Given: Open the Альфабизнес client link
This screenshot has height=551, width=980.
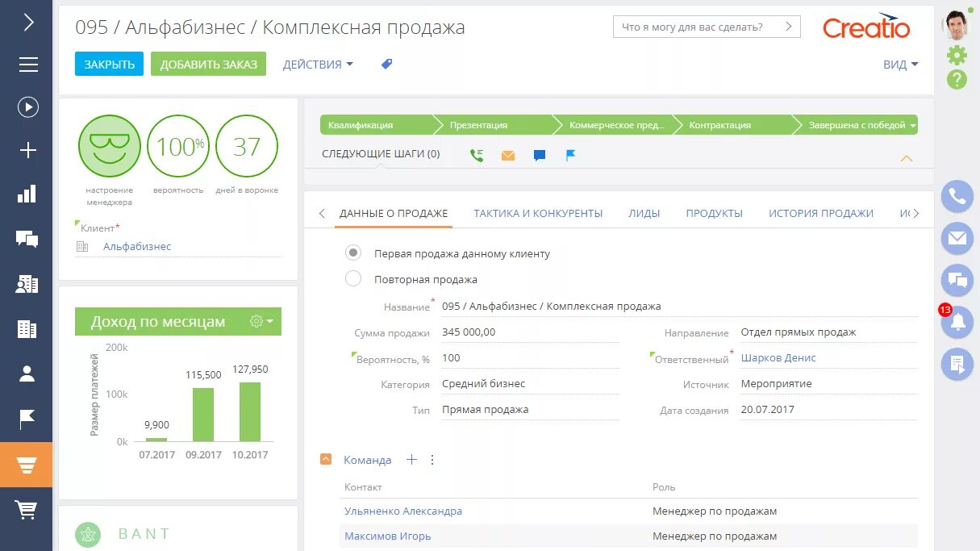Looking at the screenshot, I should coord(137,247).
